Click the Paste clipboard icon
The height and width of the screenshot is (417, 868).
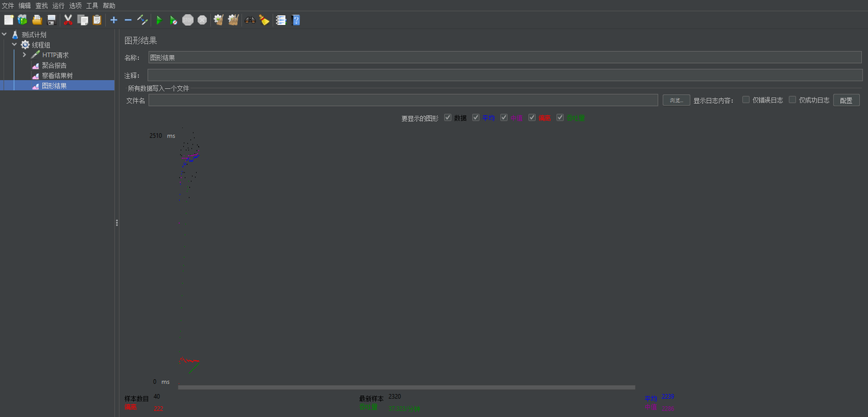(97, 20)
